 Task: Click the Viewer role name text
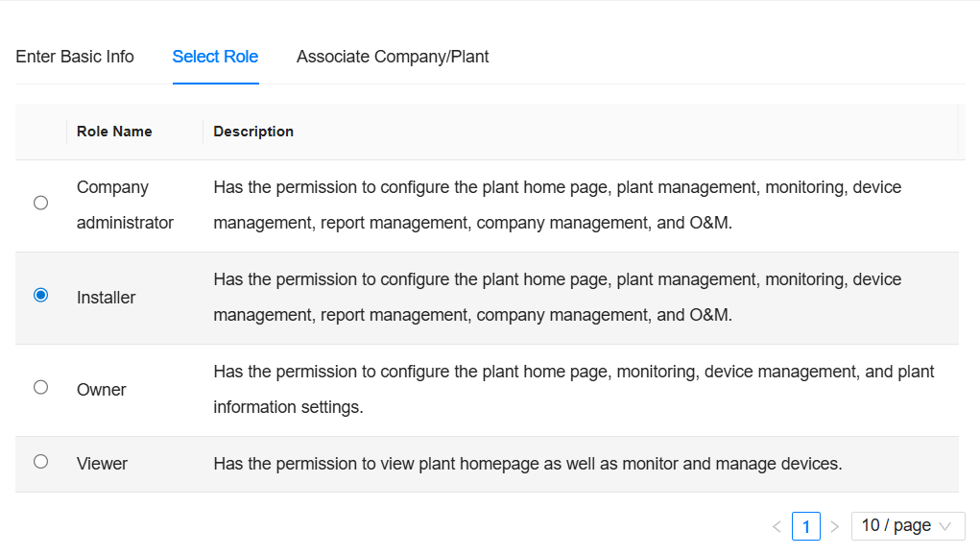(103, 464)
